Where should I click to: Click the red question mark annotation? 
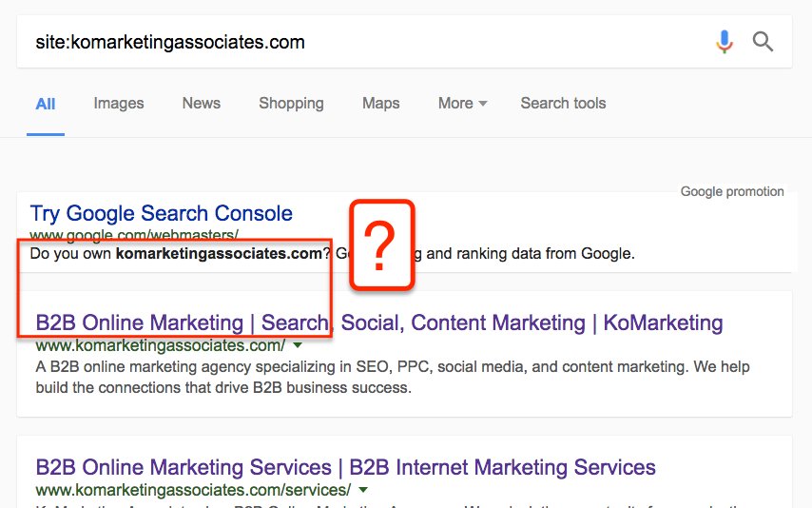pyautogui.click(x=382, y=244)
